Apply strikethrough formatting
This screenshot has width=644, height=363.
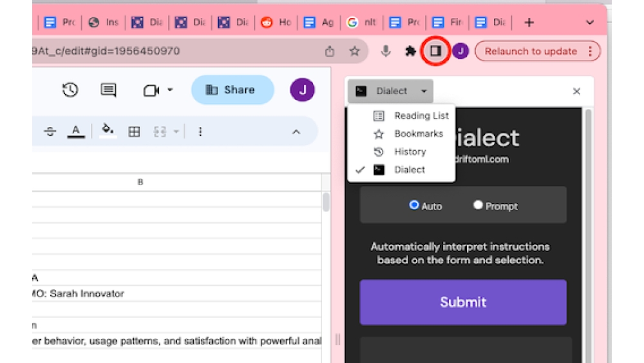(x=50, y=132)
